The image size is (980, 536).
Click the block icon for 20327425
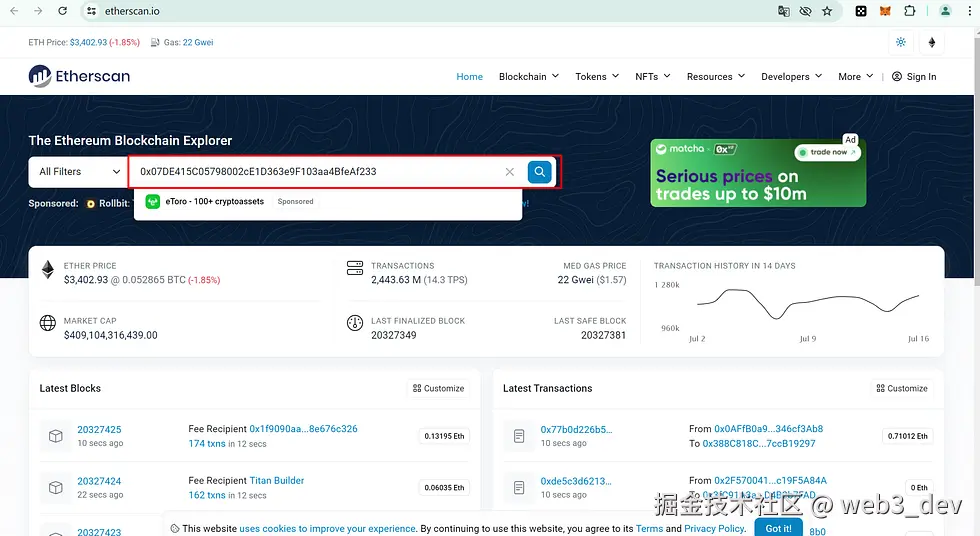(x=56, y=436)
